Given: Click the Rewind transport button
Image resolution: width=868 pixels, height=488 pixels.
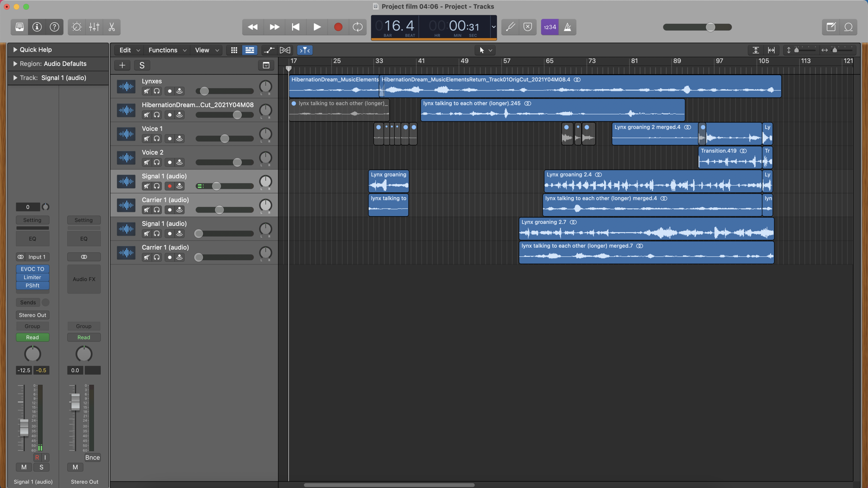Looking at the screenshot, I should (253, 27).
